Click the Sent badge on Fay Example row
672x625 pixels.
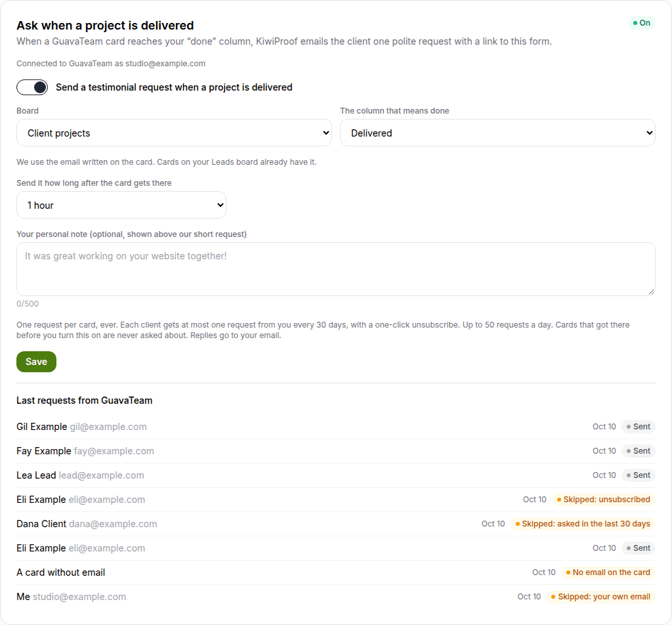pos(638,451)
